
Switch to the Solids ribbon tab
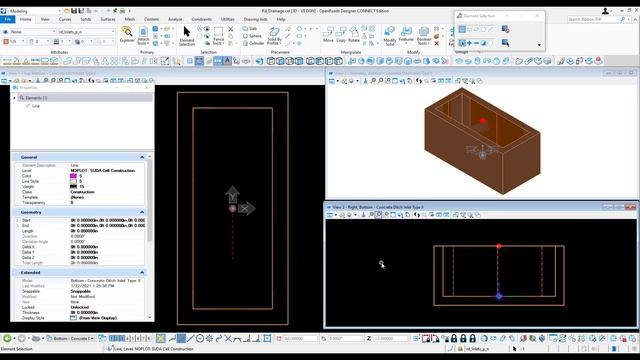[x=86, y=19]
